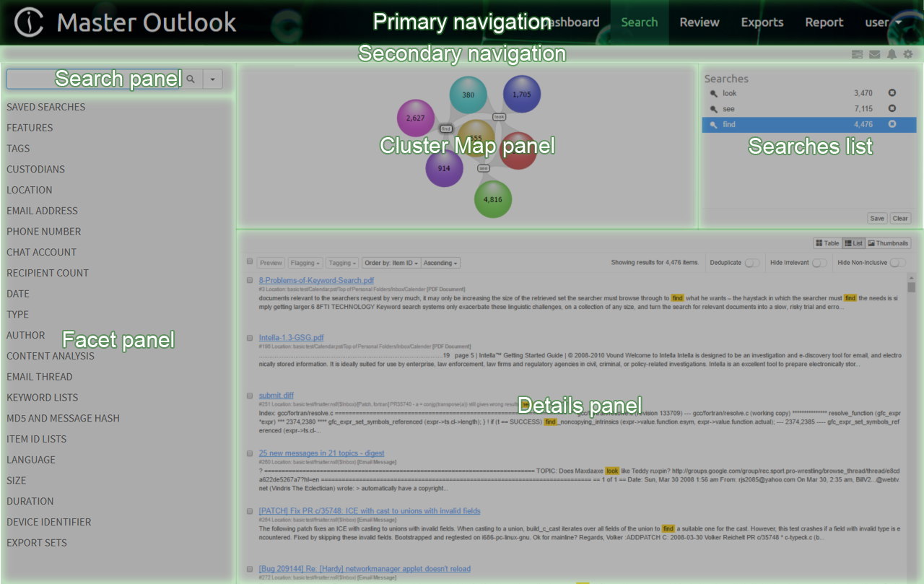Click the green 4,816 cluster bubble
Image resolution: width=924 pixels, height=584 pixels.
(x=493, y=199)
